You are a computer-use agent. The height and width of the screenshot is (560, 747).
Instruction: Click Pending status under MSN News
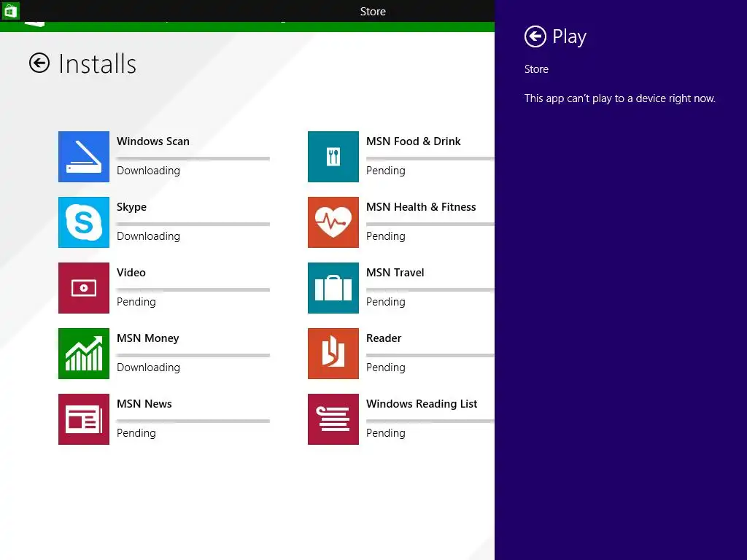click(x=136, y=433)
